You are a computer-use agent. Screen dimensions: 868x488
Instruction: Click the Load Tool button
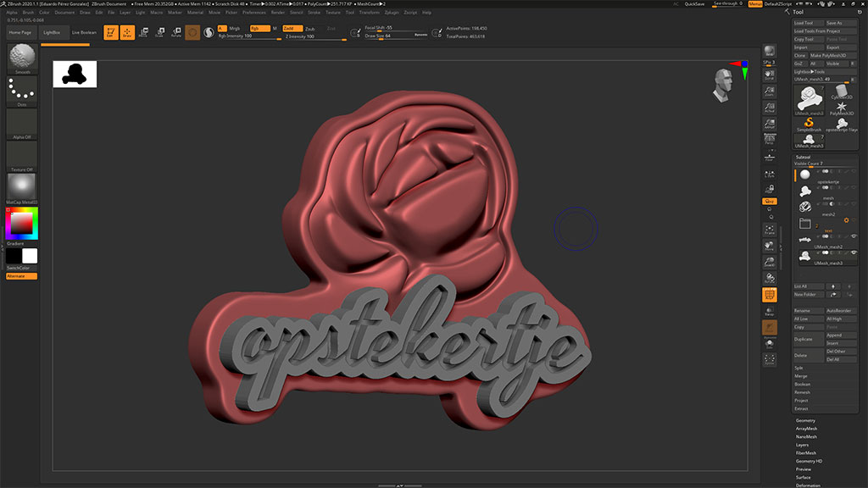(x=808, y=23)
